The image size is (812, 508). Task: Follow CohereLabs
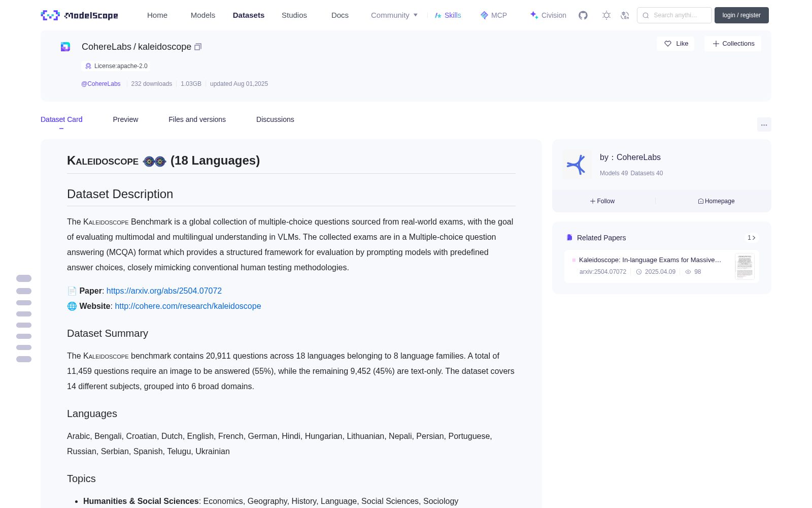[602, 201]
